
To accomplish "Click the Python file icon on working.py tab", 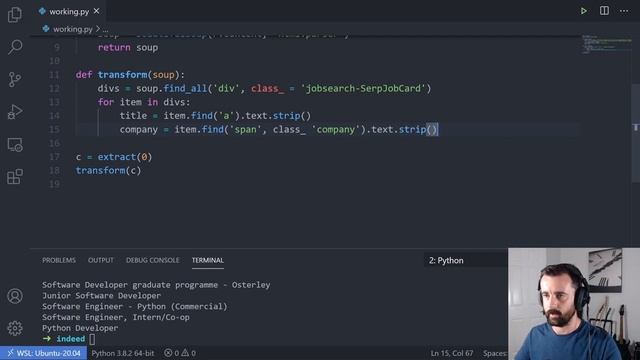I will pos(42,11).
